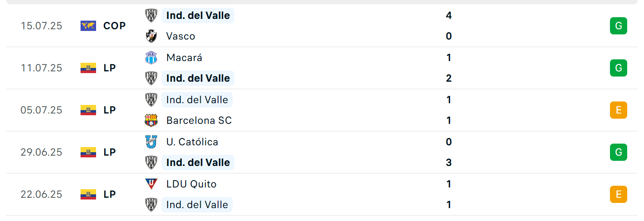Click Ind. del Valle crest beside Vasco match
This screenshot has height=221, width=644.
pos(151,15)
